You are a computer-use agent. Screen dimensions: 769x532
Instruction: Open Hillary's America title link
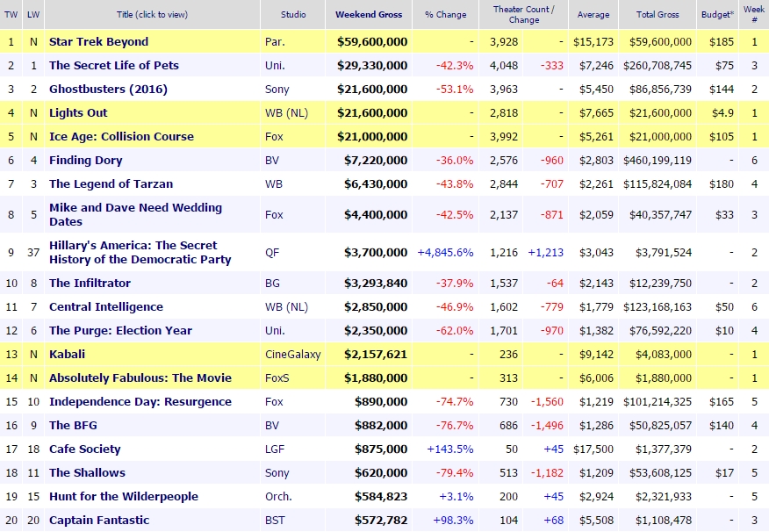[x=140, y=252]
